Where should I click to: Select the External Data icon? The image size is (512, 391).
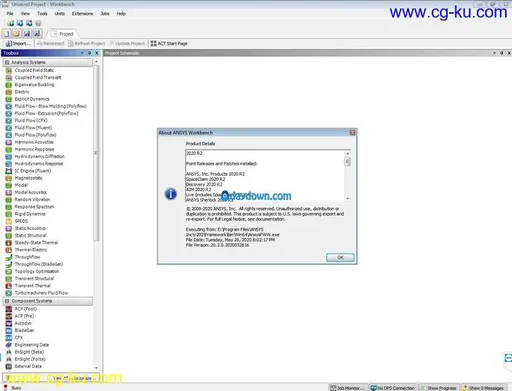[x=9, y=366]
